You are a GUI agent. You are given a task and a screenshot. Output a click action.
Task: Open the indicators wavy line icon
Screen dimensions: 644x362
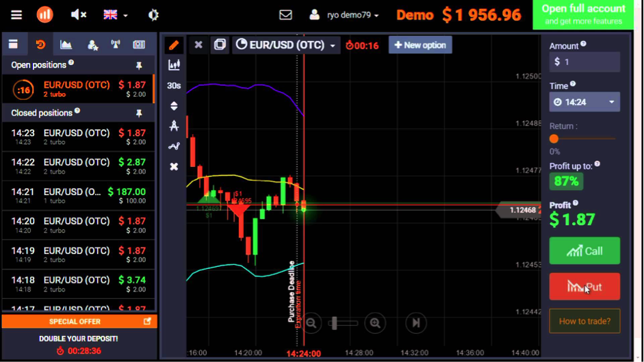(174, 146)
